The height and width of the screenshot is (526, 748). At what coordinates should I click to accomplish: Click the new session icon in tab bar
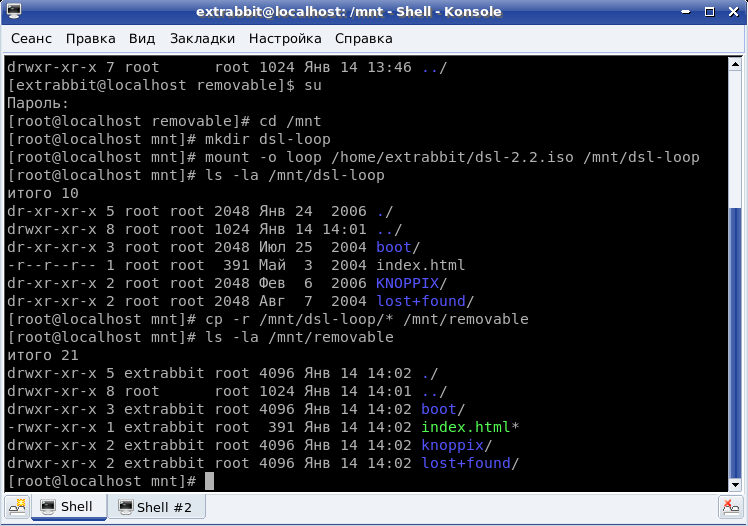click(x=16, y=508)
